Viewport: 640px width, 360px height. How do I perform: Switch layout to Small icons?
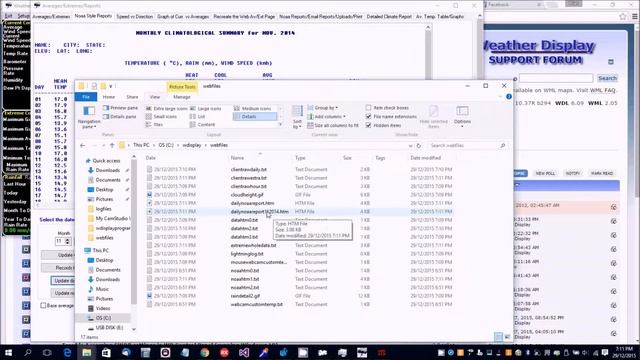pos(161,116)
